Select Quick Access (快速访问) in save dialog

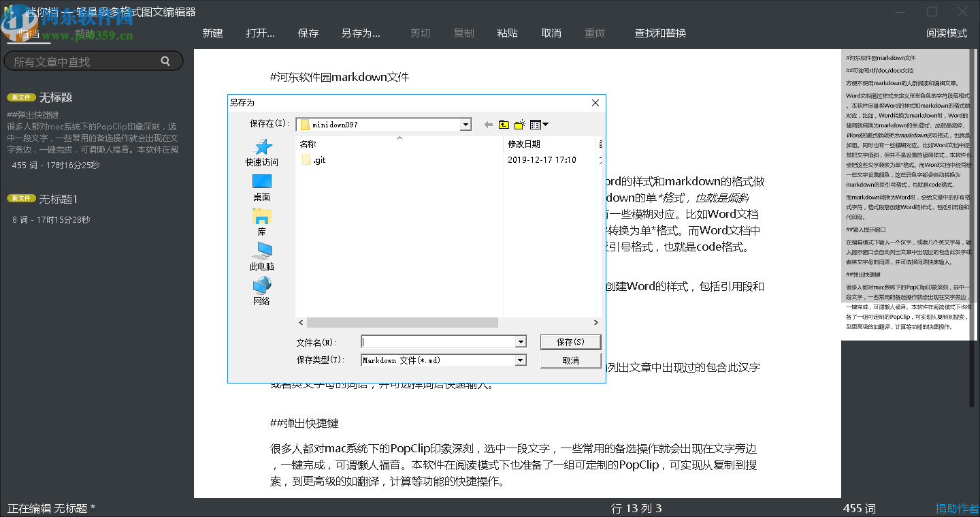pos(261,153)
